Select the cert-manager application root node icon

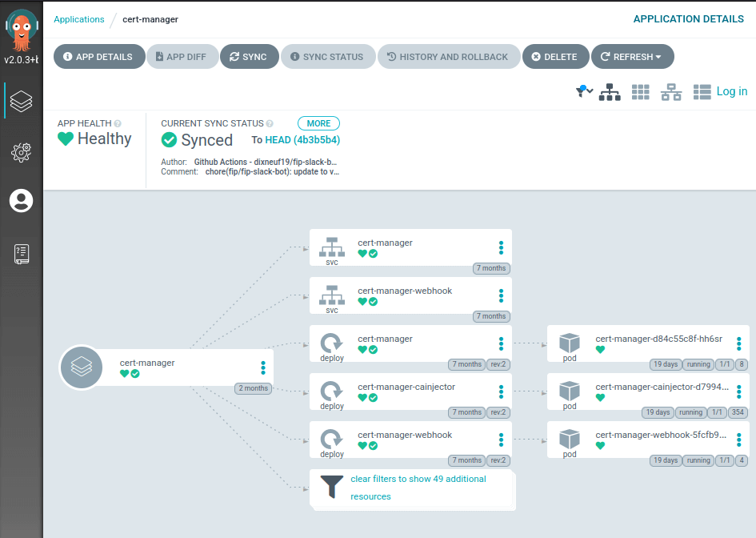tap(82, 367)
